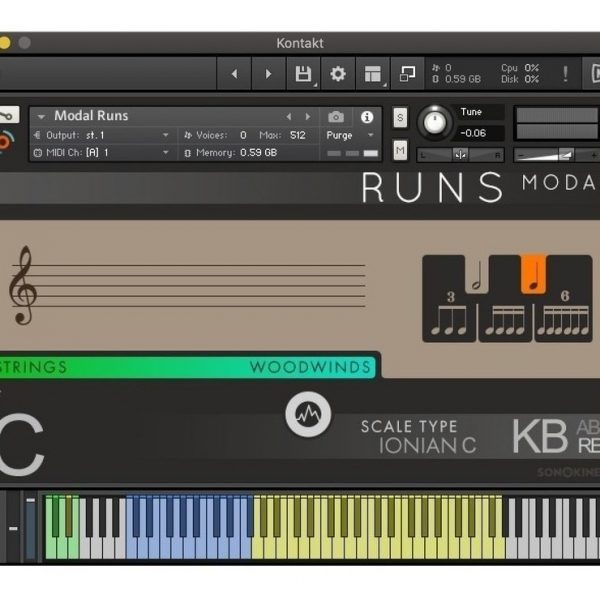Click the treble clef on the staff
The height and width of the screenshot is (600, 600).
[x=23, y=285]
